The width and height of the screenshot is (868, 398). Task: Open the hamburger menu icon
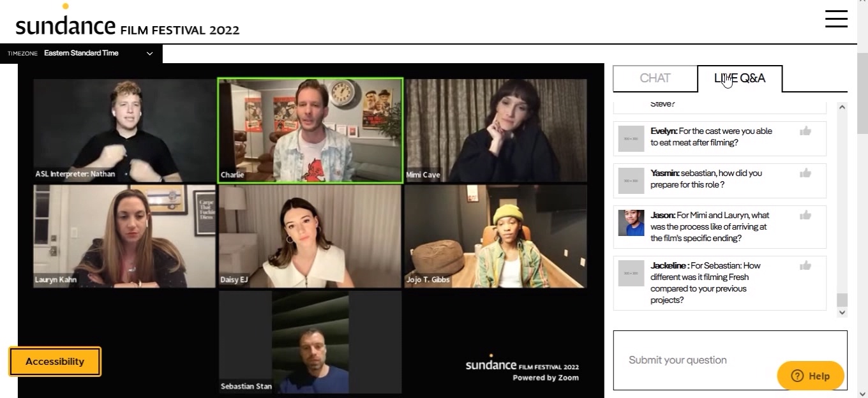coord(836,18)
